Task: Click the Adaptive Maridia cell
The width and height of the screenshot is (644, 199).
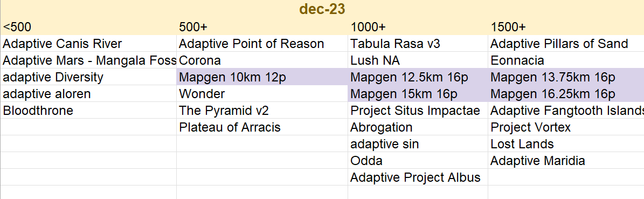Action: pyautogui.click(x=566, y=160)
